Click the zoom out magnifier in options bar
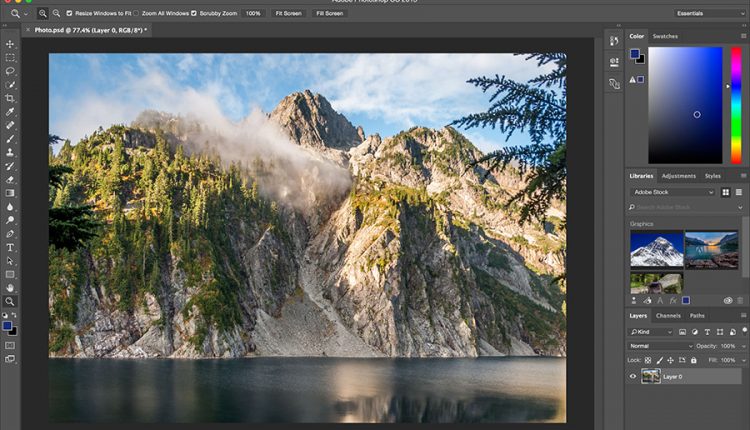The width and height of the screenshot is (750, 430). (56, 13)
